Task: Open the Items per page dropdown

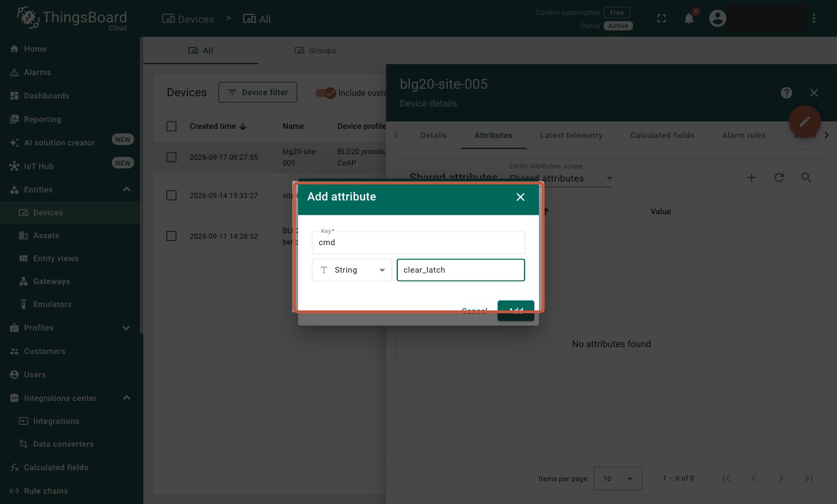Action: point(618,478)
